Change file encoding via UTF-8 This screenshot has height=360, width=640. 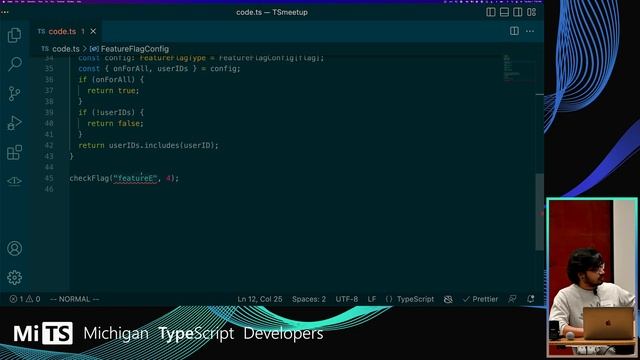347,299
